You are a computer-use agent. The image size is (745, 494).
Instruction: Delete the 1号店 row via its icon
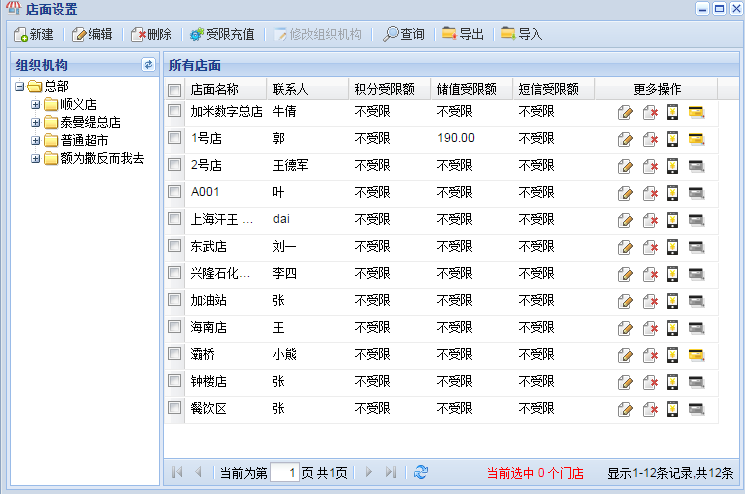pyautogui.click(x=650, y=140)
